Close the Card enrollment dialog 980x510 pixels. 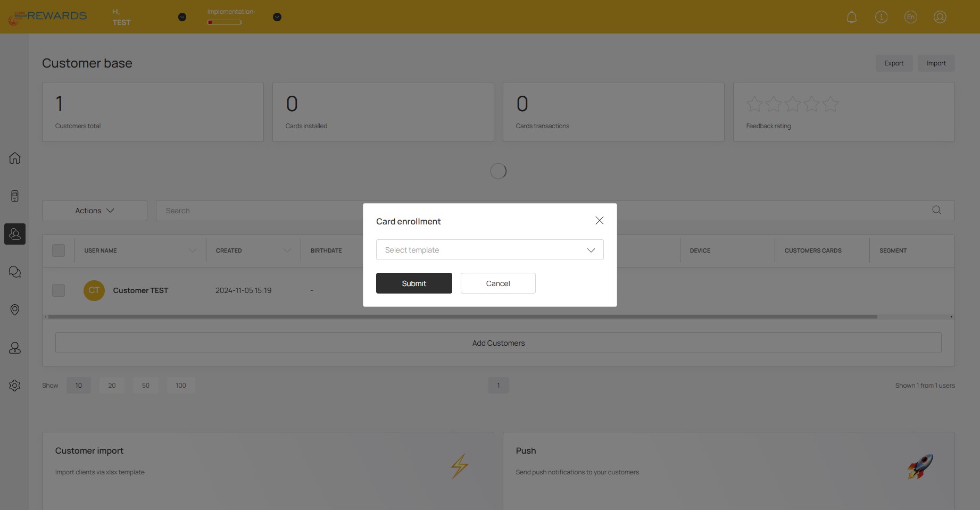(x=600, y=220)
